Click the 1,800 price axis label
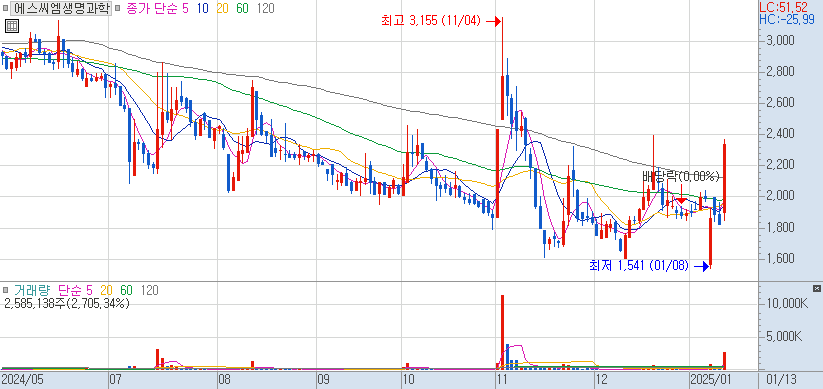The height and width of the screenshot is (389, 823). [779, 228]
